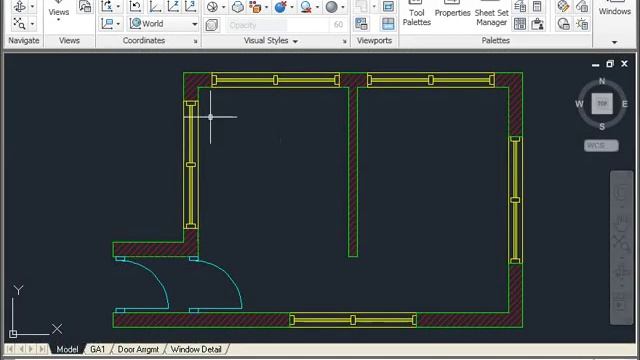Click the View Manager icon beside Views
640x360 pixels.
[x=85, y=6]
